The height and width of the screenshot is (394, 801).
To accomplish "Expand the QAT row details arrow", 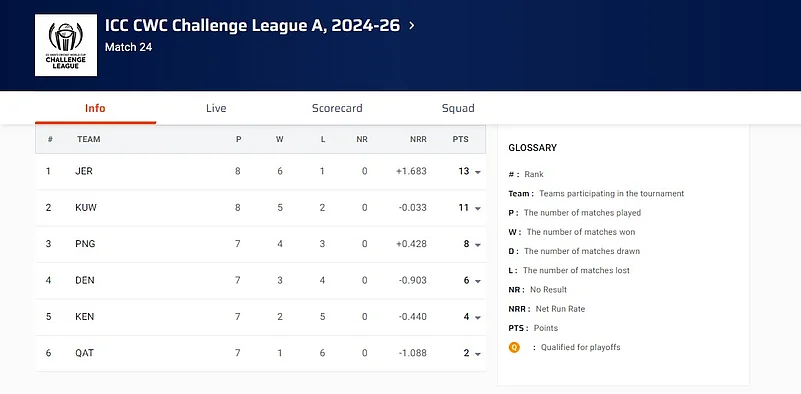I will pos(478,354).
